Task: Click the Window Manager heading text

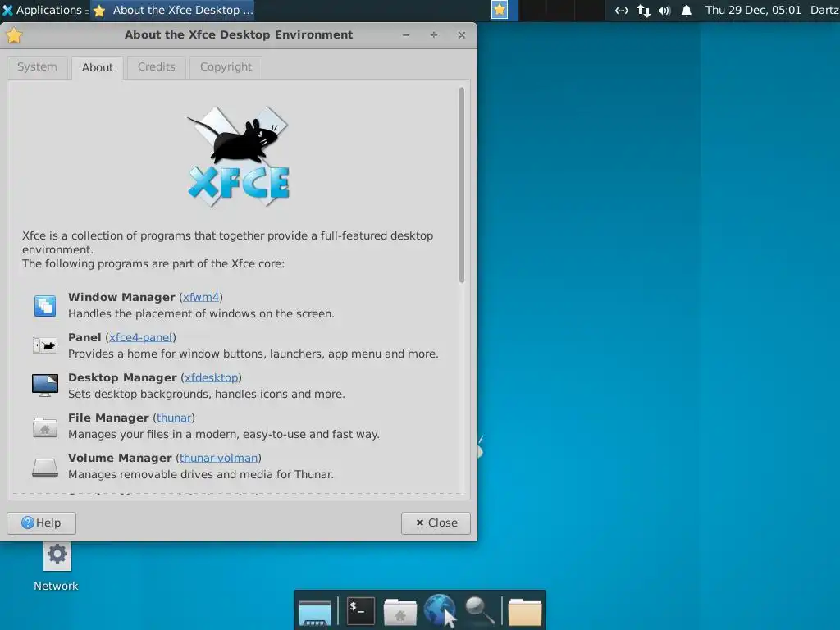Action: (121, 297)
